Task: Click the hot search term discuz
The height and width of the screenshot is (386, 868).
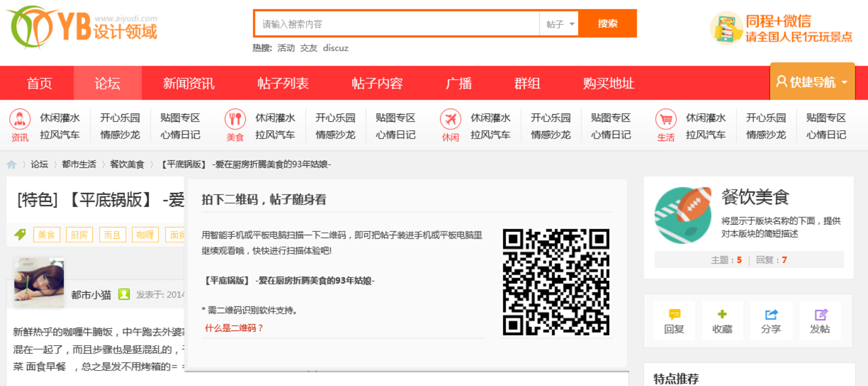Action: [336, 48]
